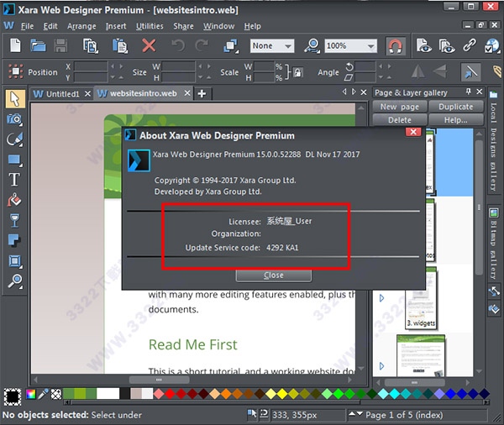
Task: Select the Selector arrow tool
Action: [x=15, y=99]
